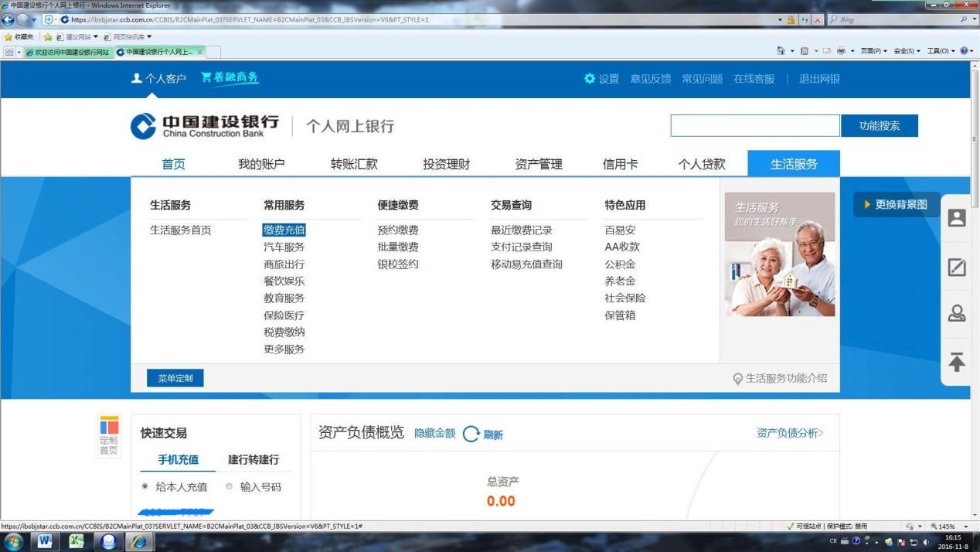Image resolution: width=980 pixels, height=552 pixels.
Task: Click the 功能搜索 search input field
Action: (755, 125)
